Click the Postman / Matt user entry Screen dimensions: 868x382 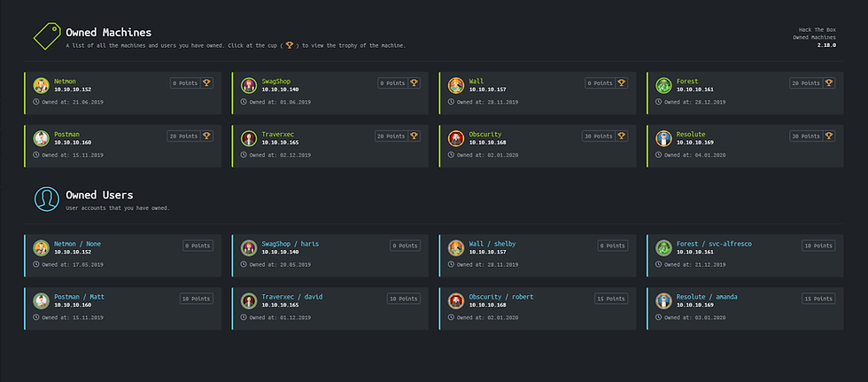point(79,296)
